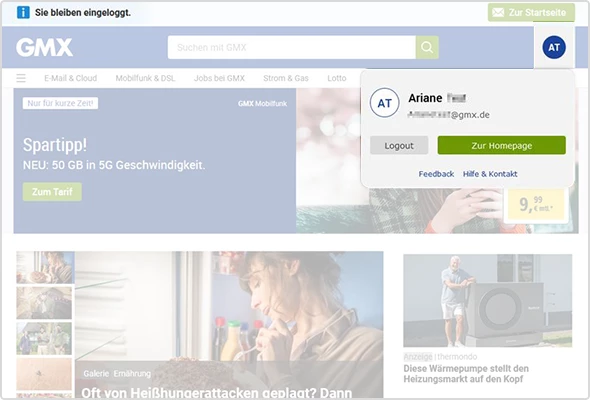Click the Galerie tag on main article
Screen dimensions: 590x400
pos(96,374)
